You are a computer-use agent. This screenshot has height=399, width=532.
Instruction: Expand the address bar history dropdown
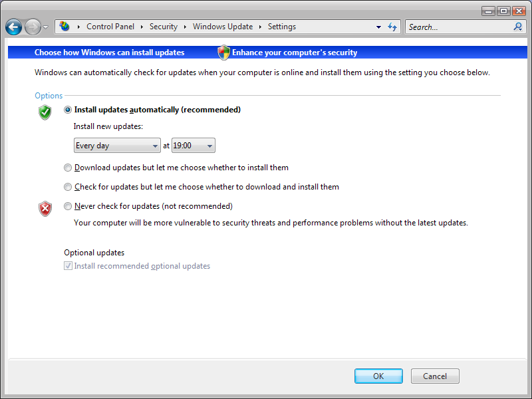point(378,27)
